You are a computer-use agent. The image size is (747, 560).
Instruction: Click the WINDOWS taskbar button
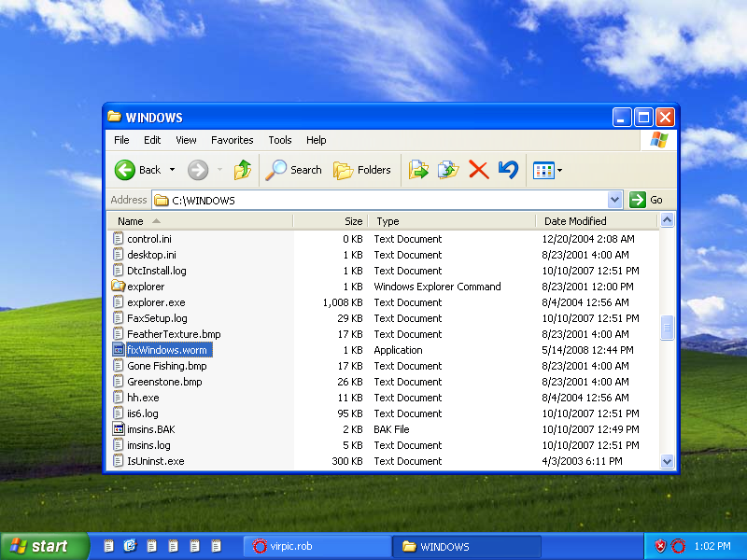(467, 546)
